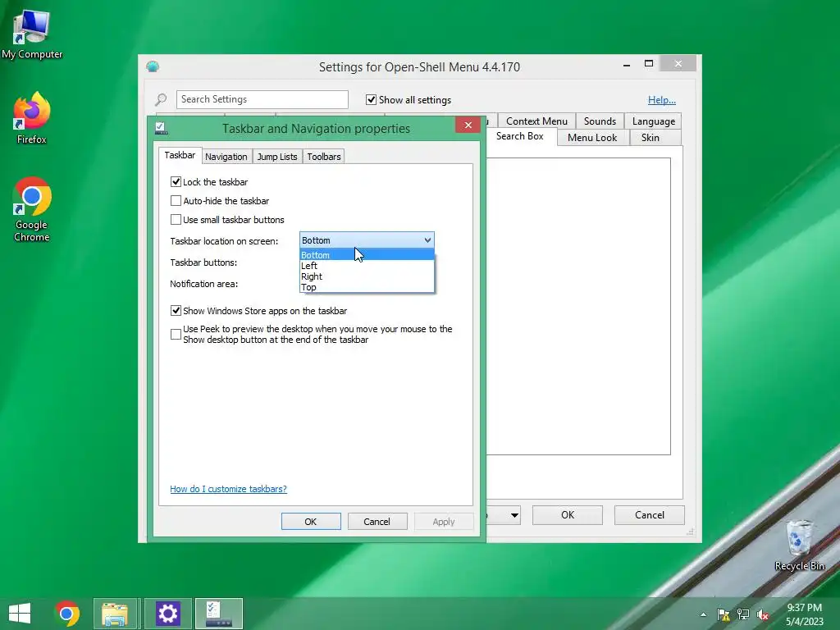Viewport: 840px width, 630px height.
Task: Open muted volume tray icon
Action: [763, 614]
